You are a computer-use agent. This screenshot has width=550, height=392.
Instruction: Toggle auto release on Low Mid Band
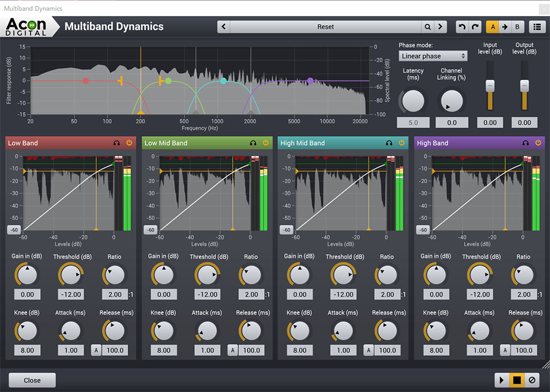[233, 350]
